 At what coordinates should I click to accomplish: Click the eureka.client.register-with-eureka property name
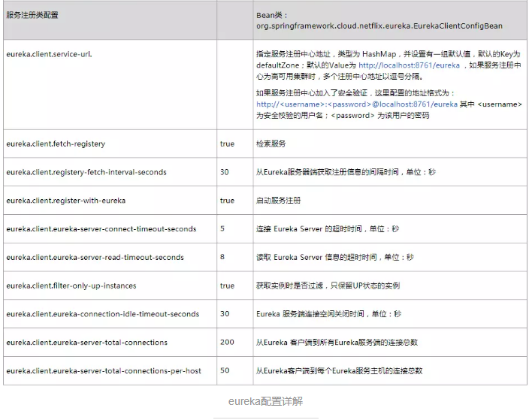(65, 201)
